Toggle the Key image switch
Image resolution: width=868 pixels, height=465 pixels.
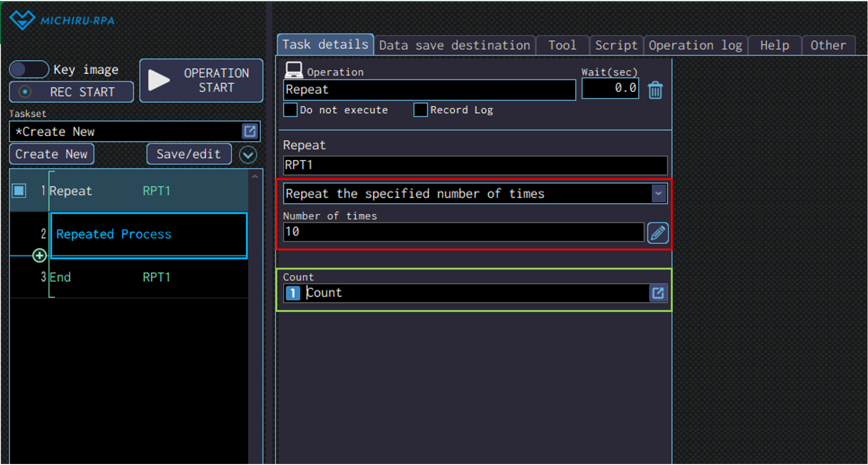tap(29, 69)
